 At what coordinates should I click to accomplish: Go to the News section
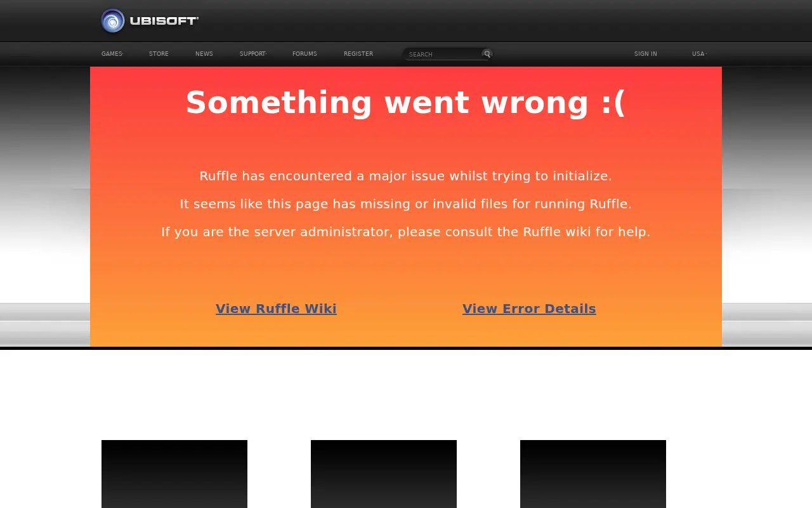(x=204, y=54)
